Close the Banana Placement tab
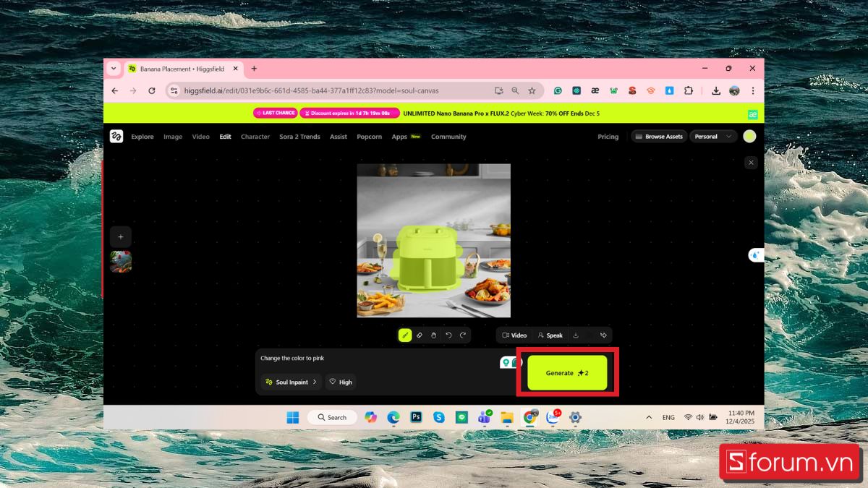The height and width of the screenshot is (488, 868). (x=235, y=69)
